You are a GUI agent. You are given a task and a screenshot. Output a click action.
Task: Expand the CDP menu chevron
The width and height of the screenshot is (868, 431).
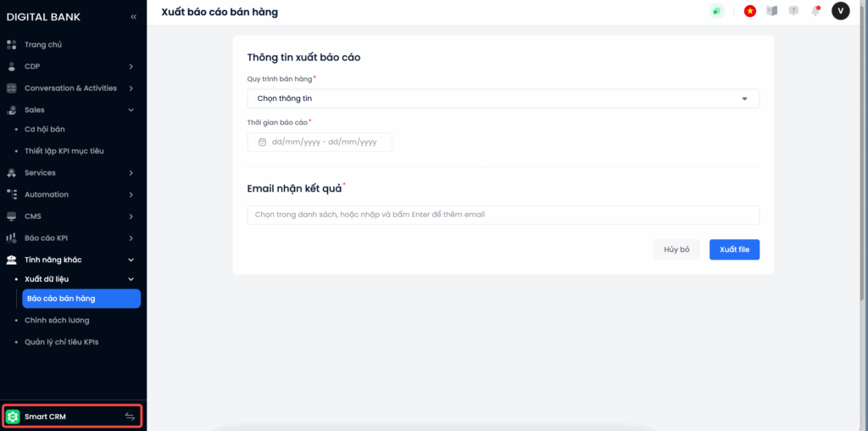click(131, 66)
